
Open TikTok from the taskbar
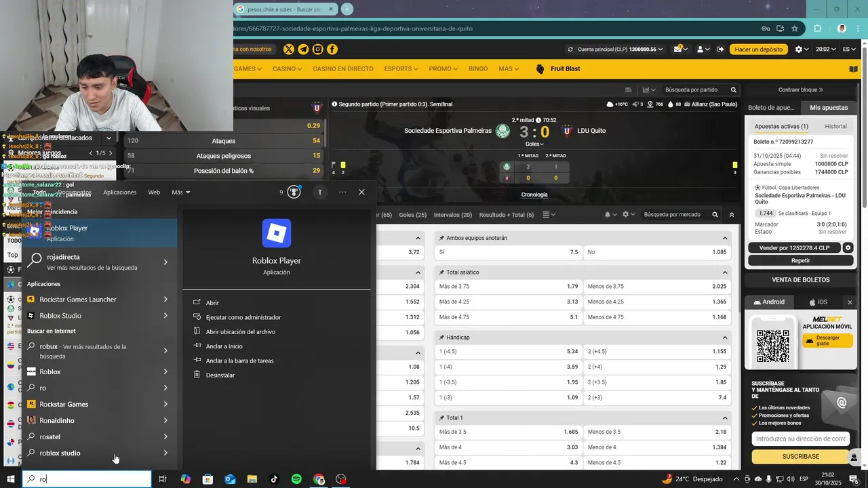pyautogui.click(x=274, y=479)
